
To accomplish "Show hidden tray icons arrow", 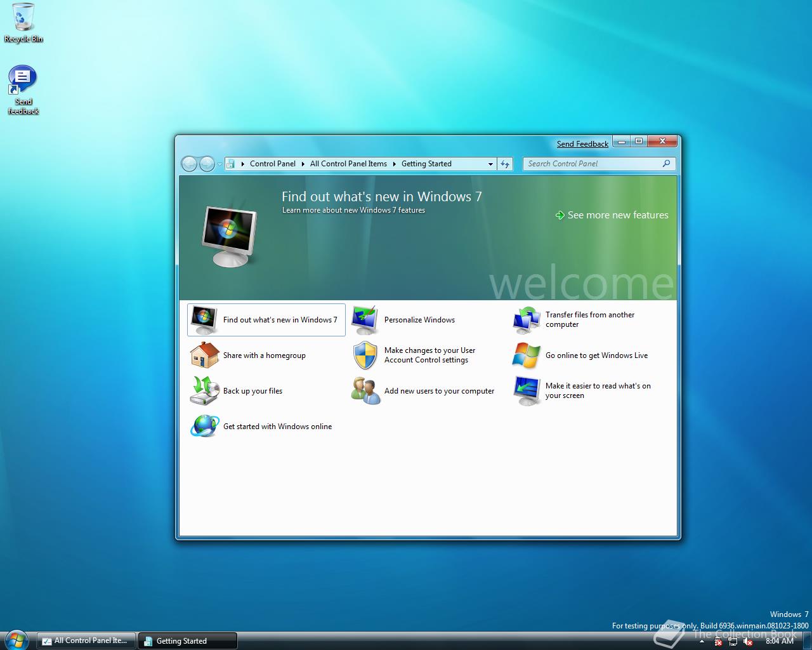I will coord(702,641).
